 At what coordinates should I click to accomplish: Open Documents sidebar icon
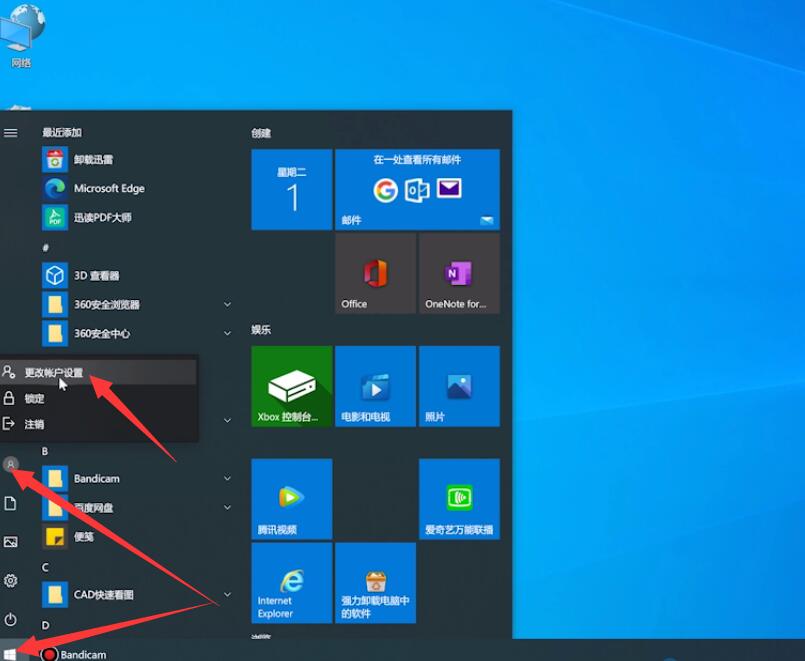pos(10,503)
